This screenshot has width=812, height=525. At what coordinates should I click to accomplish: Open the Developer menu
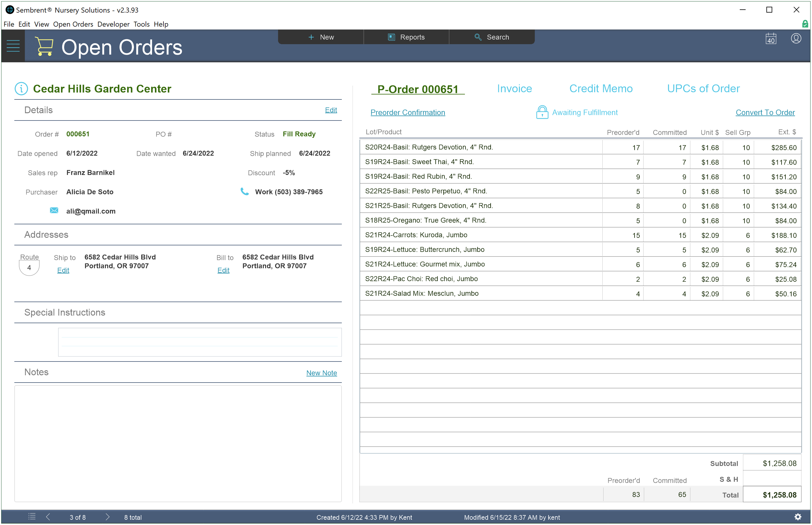[113, 24]
